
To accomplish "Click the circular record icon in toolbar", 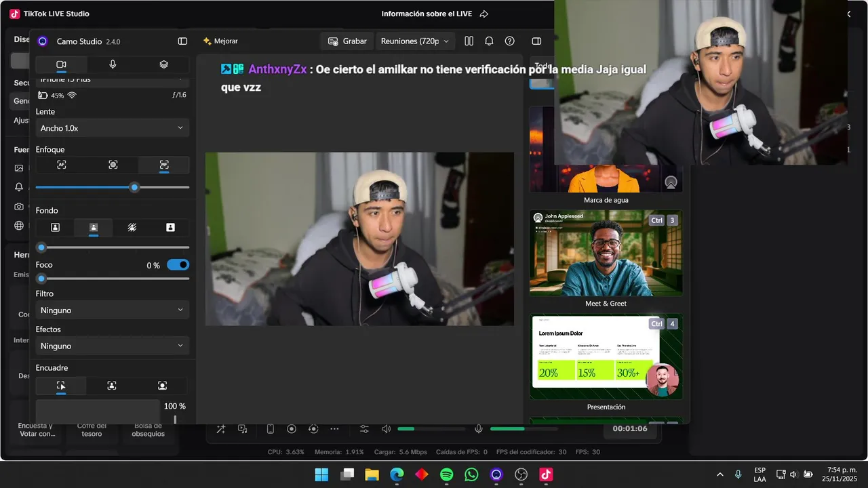I will (x=292, y=429).
